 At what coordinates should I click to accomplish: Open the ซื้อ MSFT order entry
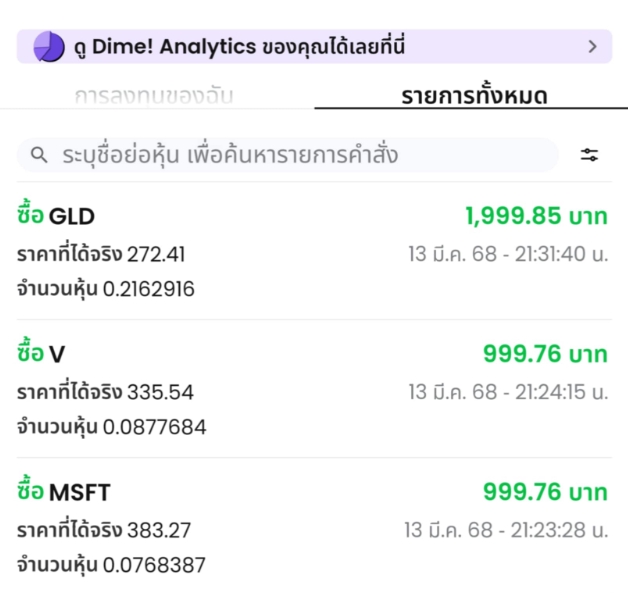click(314, 527)
